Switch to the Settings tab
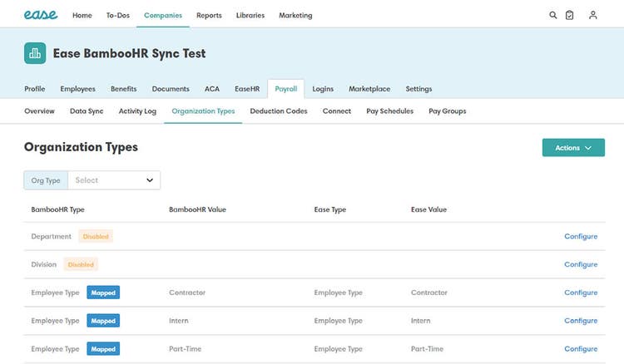This screenshot has width=624, height=364. tap(418, 89)
